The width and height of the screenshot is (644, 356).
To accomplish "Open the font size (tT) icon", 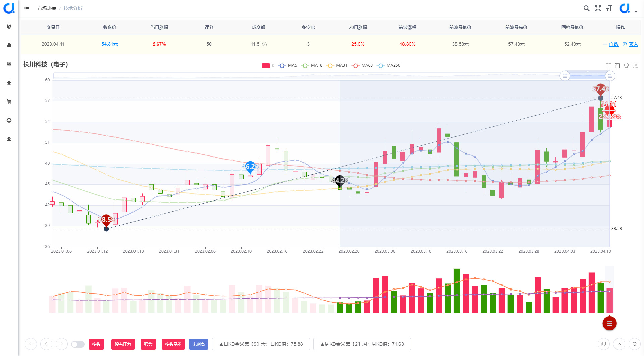I will pos(609,8).
